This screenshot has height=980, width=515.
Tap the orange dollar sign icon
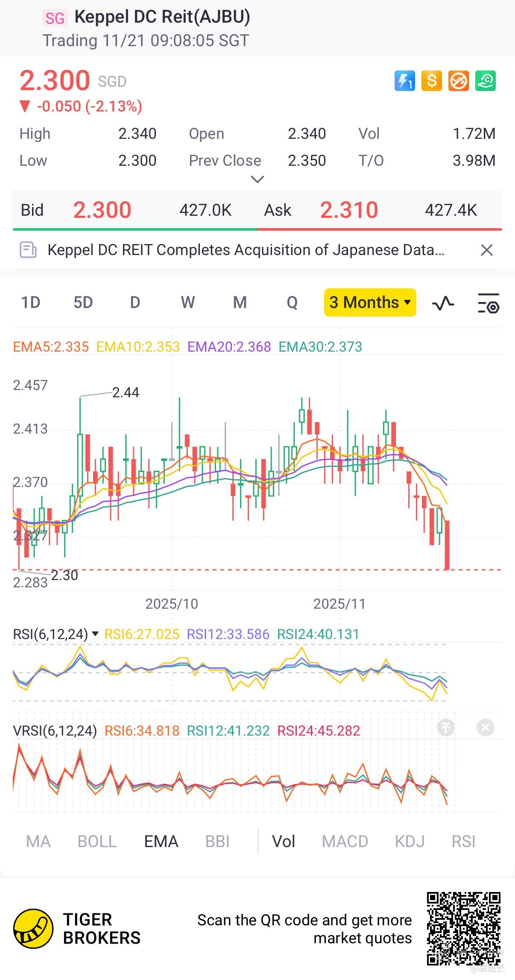click(x=431, y=81)
